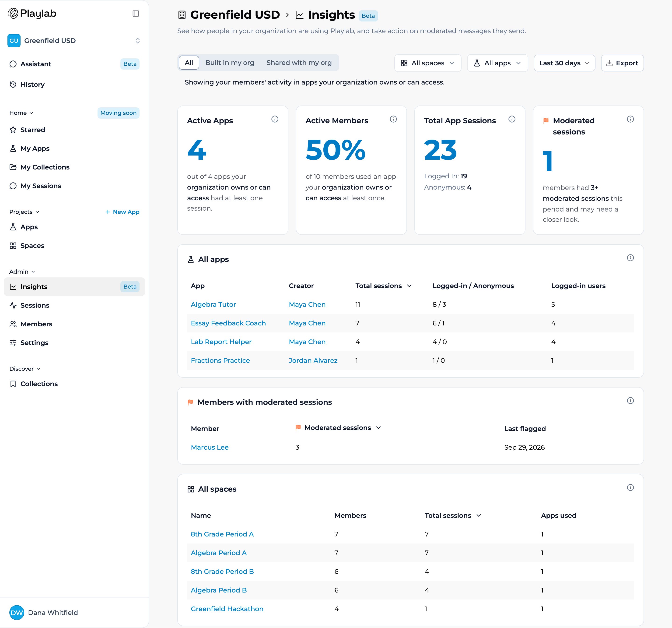Open 8th Grade Period A space
The image size is (672, 628).
(x=222, y=534)
